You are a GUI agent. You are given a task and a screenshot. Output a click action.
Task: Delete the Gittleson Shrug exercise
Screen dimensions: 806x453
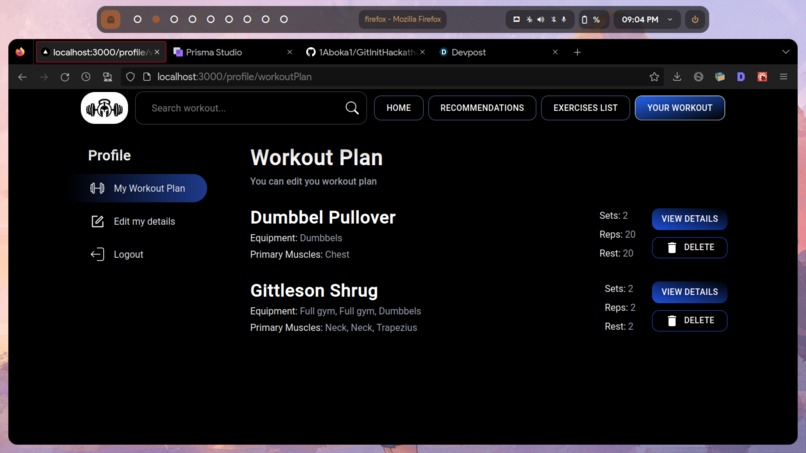pyautogui.click(x=689, y=320)
